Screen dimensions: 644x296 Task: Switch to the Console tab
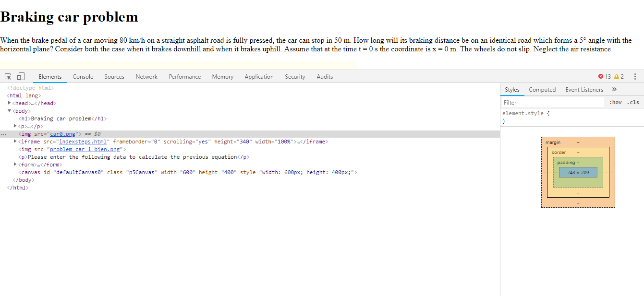coord(83,77)
